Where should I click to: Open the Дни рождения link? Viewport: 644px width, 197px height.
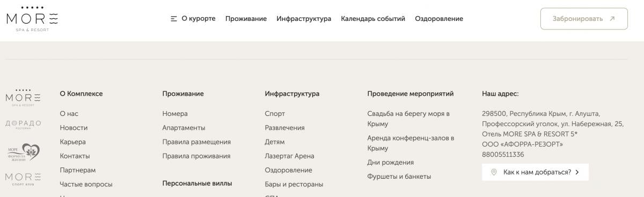tap(391, 162)
